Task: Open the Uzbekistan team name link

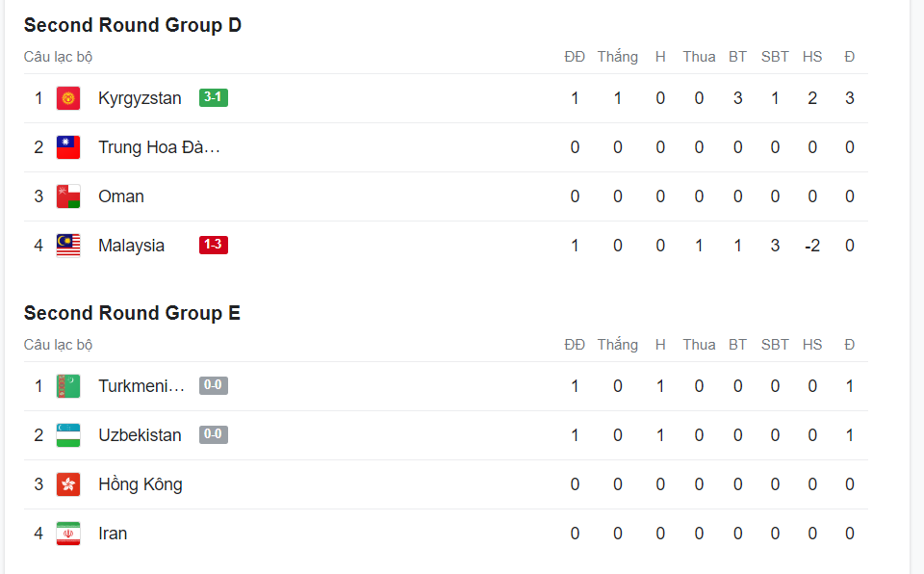Action: tap(140, 435)
